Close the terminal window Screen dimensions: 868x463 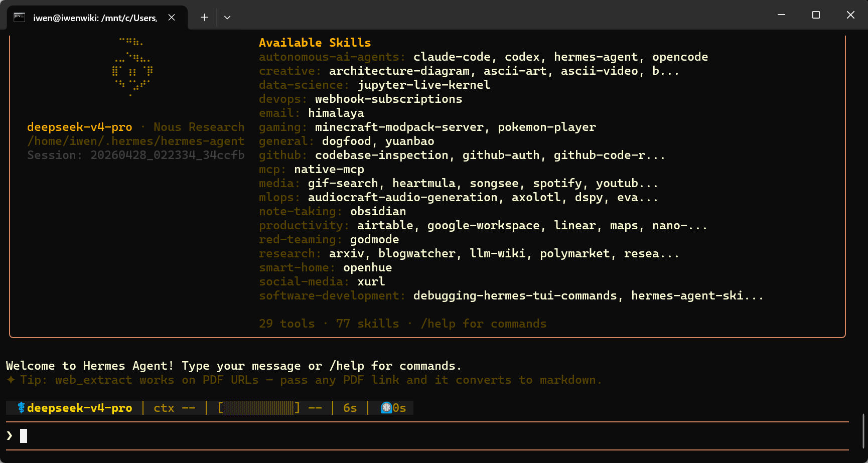[x=850, y=15]
